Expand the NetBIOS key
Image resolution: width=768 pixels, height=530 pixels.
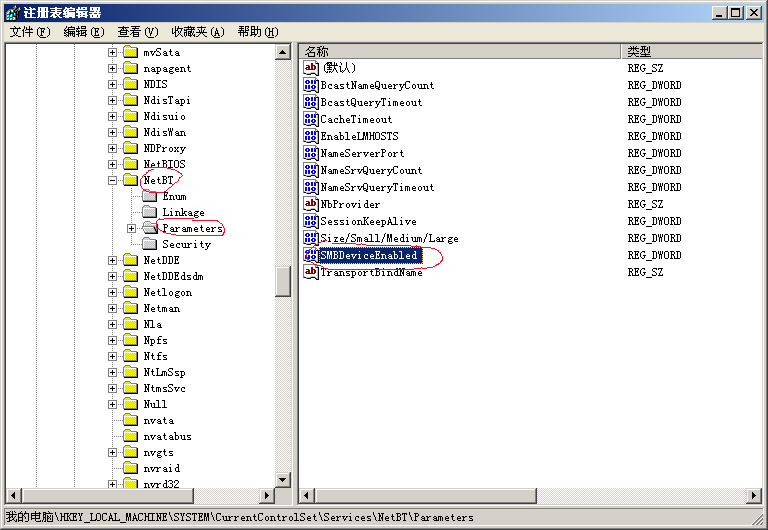point(113,164)
